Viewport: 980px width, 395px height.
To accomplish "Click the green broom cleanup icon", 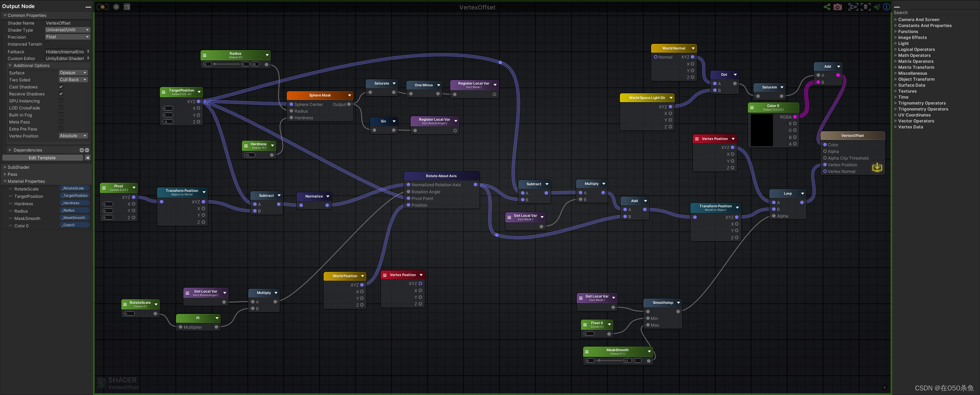I will (x=877, y=7).
